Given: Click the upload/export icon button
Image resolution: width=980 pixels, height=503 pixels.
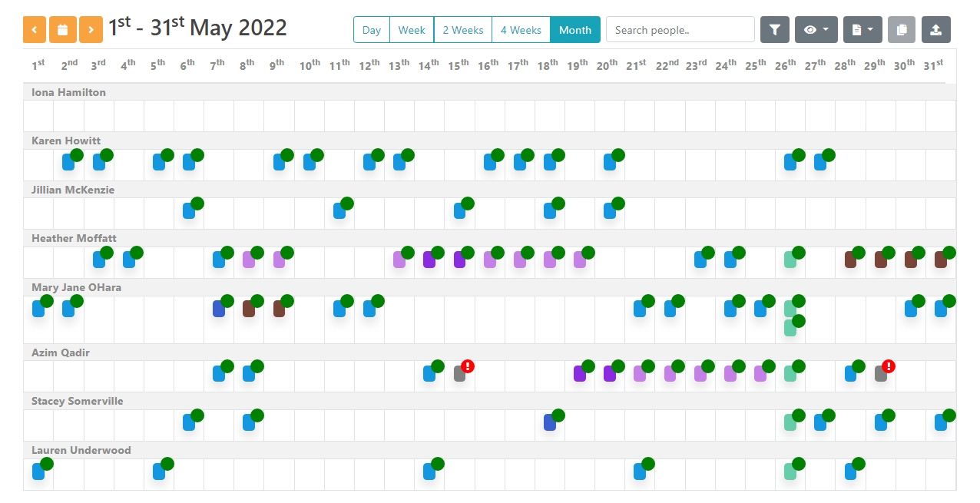Looking at the screenshot, I should [935, 30].
